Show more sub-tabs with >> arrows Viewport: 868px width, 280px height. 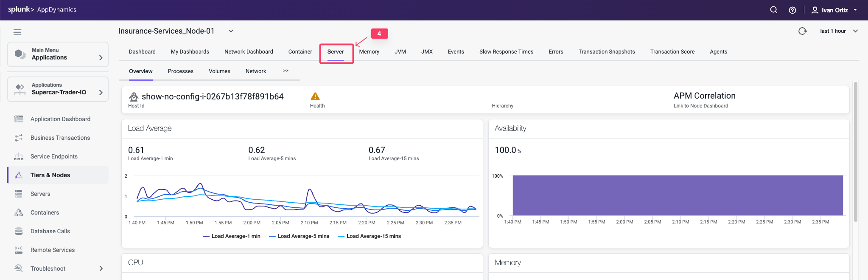click(x=286, y=71)
